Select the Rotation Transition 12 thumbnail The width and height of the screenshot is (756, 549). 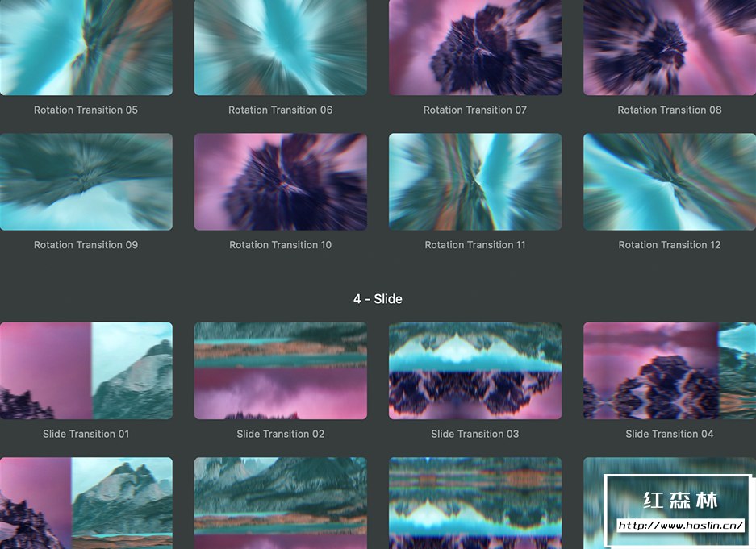tap(670, 181)
